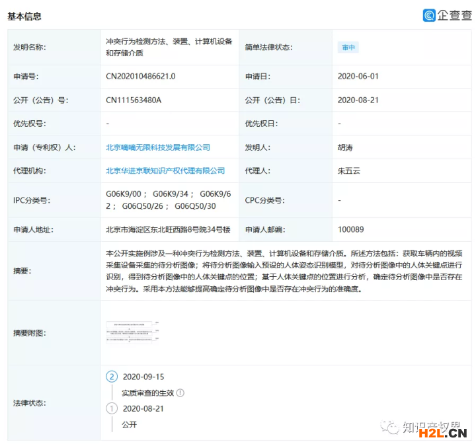Click the 实质审查的生效 status text
Screen dimensions: 476x448
point(147,392)
